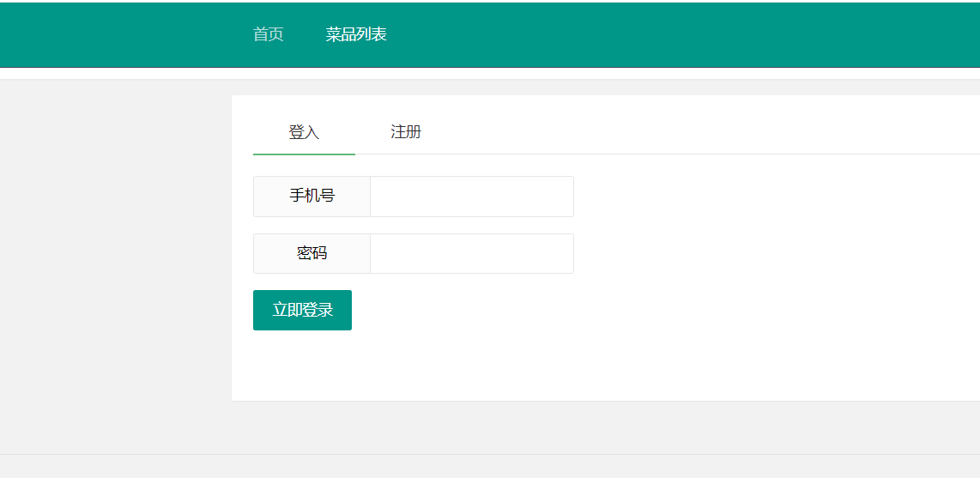The width and height of the screenshot is (980, 478).
Task: Go to 菜品列表 in the top navigation
Action: point(356,34)
